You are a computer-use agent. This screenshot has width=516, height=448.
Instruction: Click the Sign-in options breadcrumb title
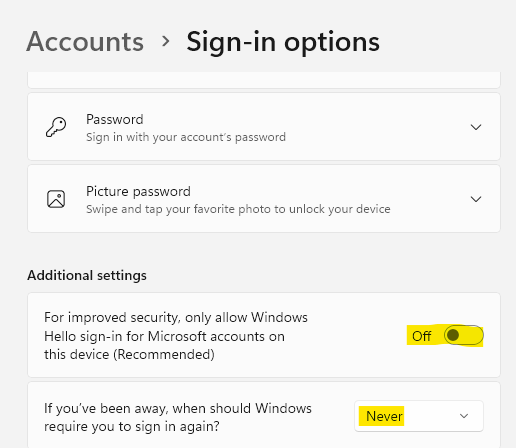coord(283,42)
